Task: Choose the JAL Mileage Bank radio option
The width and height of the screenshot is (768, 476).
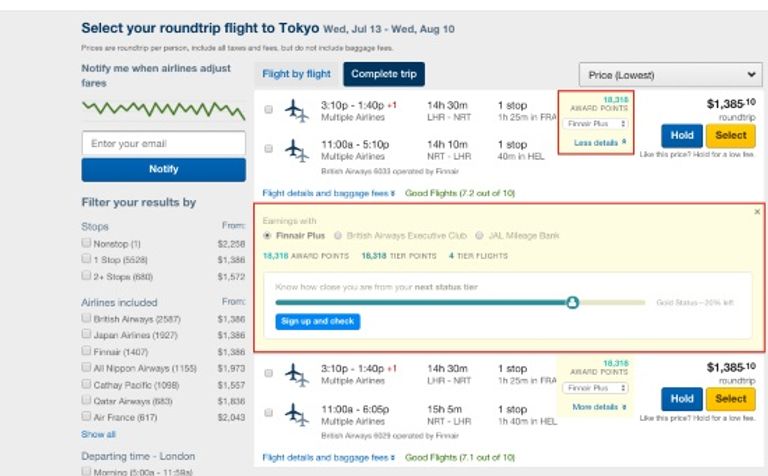Action: (480, 236)
